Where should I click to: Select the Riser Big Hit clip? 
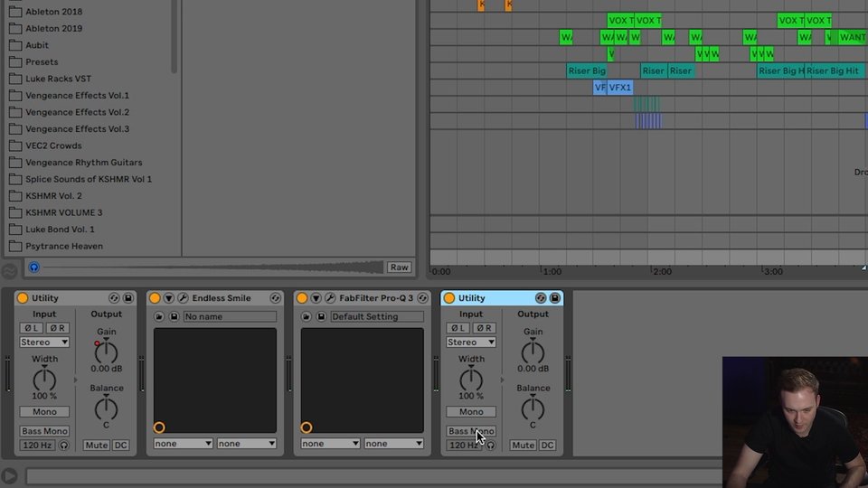coord(833,70)
